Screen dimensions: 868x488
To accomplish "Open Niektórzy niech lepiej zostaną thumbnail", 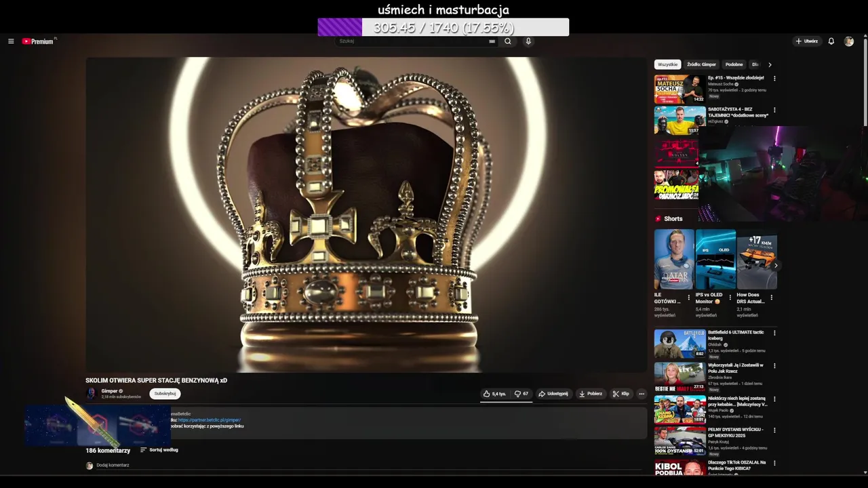I will [x=679, y=409].
